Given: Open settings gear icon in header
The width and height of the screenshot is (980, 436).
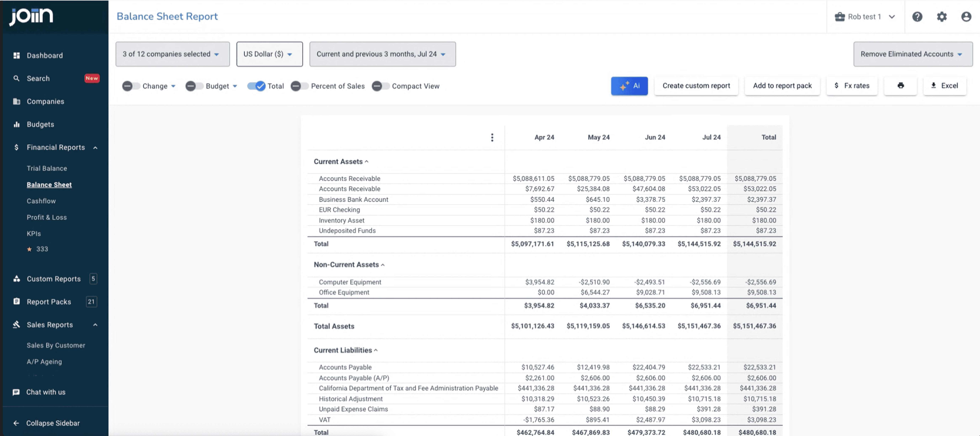Looking at the screenshot, I should [941, 17].
